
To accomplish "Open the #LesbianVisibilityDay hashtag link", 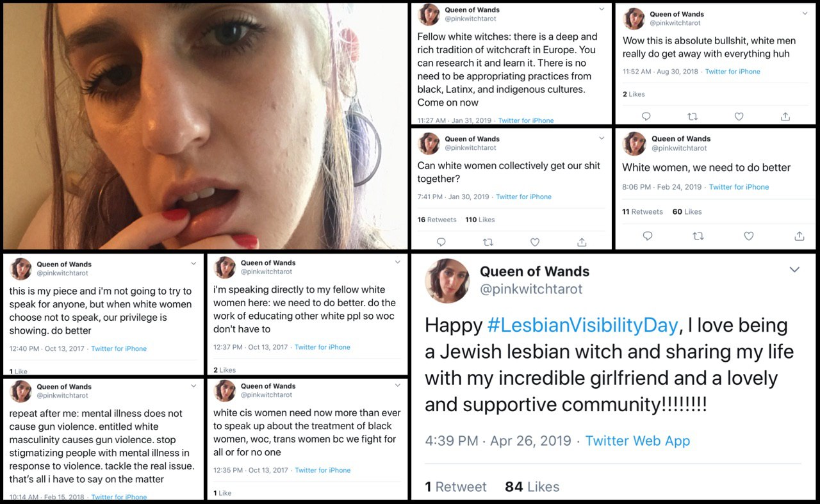I will click(x=582, y=325).
